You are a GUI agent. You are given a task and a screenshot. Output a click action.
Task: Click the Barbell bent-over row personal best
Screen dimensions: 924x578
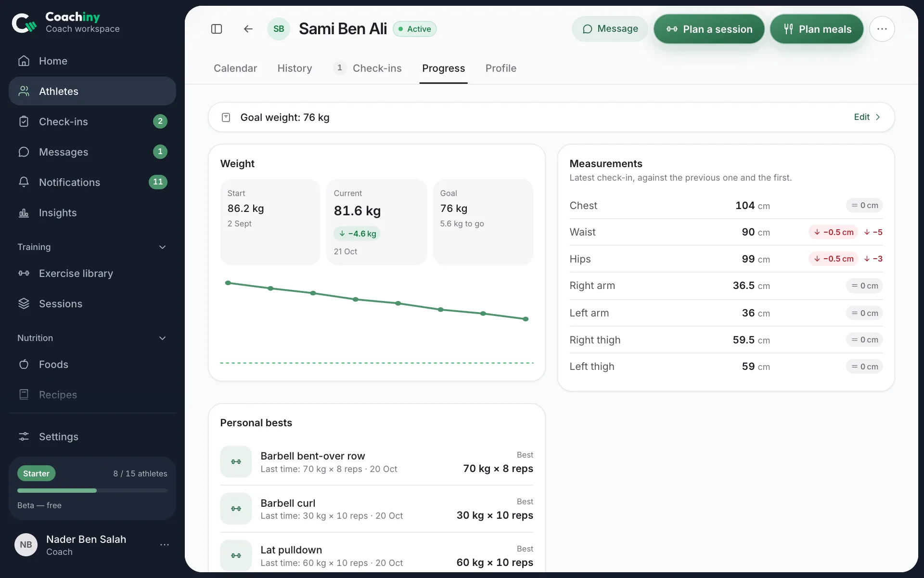[x=377, y=462]
